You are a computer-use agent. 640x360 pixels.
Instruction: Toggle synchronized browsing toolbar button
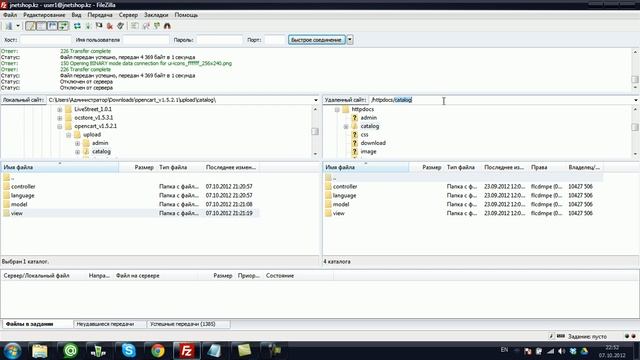[157, 26]
